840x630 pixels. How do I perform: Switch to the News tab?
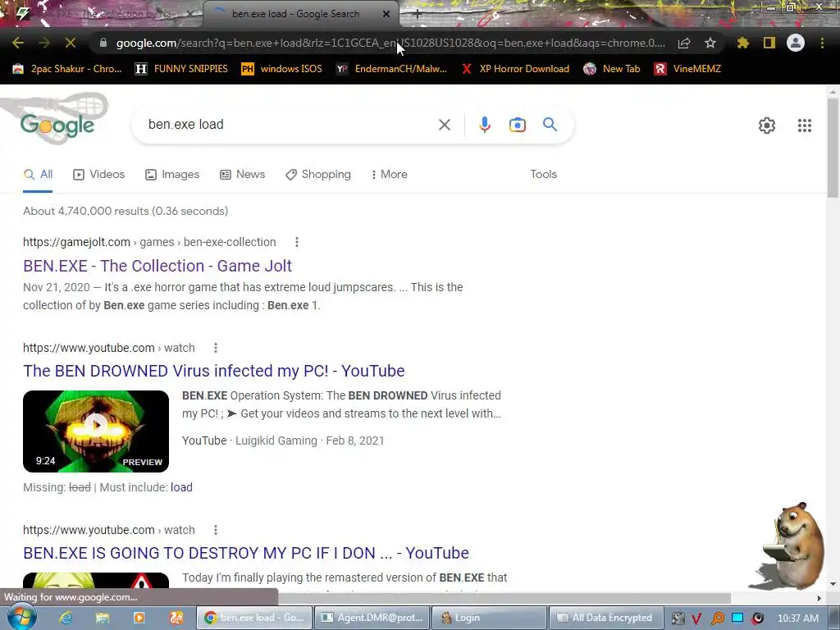point(242,174)
